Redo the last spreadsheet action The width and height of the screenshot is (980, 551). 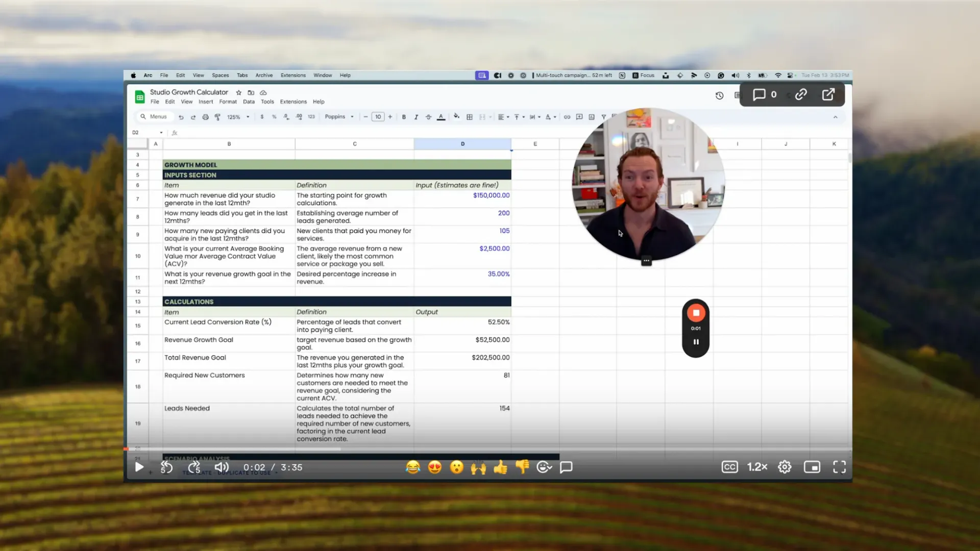point(193,117)
